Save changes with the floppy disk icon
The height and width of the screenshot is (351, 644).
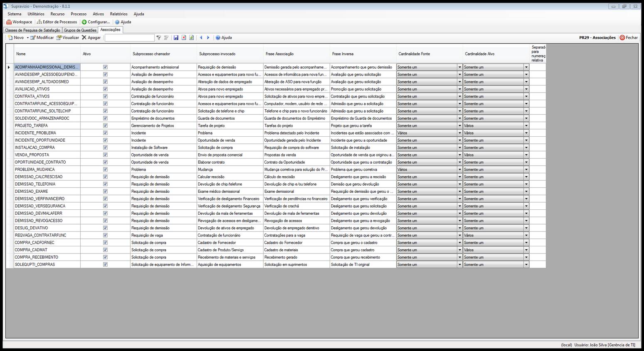[x=176, y=37]
